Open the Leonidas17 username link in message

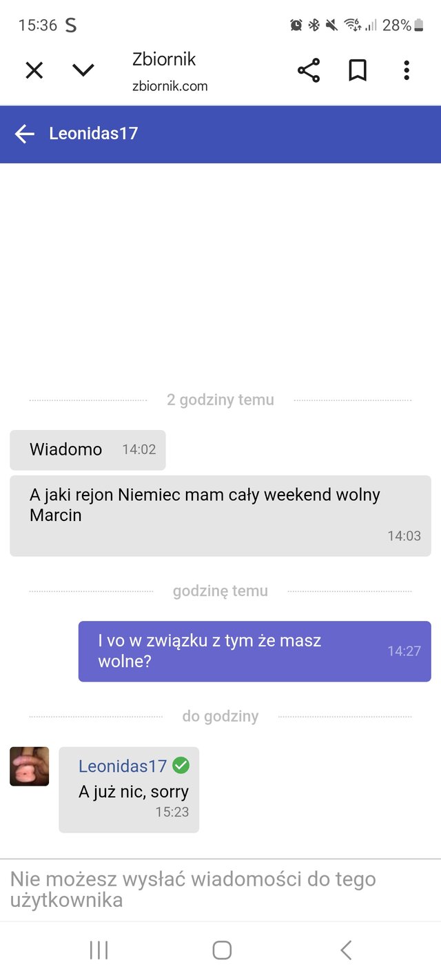click(x=123, y=766)
